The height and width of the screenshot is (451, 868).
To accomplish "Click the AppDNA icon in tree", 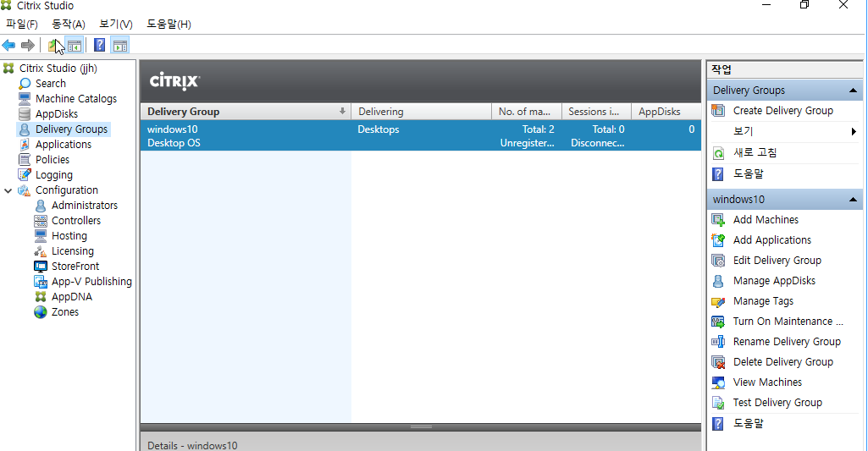I will [x=41, y=297].
